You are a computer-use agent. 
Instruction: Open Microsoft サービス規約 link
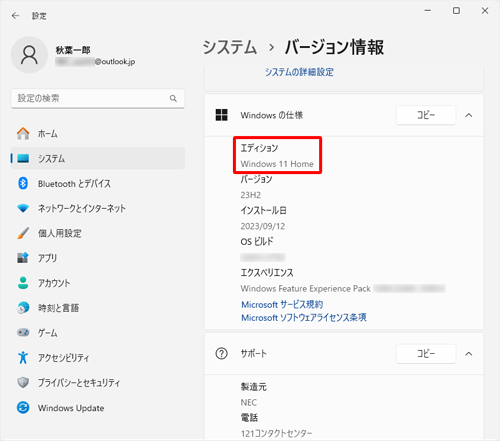coord(282,304)
